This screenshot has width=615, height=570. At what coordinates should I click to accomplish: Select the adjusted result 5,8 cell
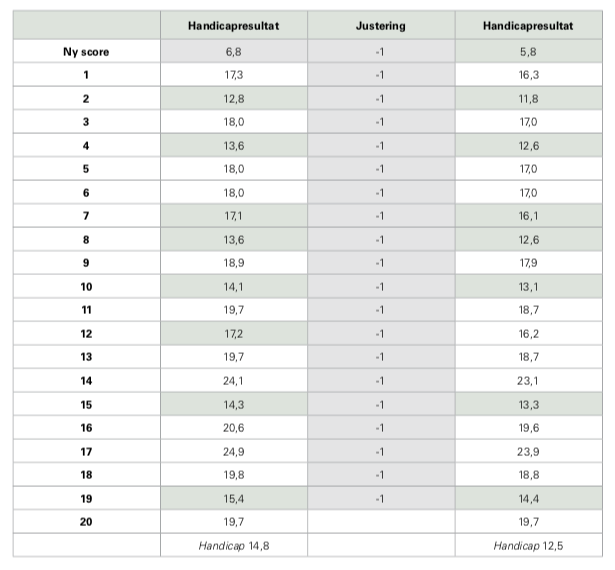tap(528, 51)
